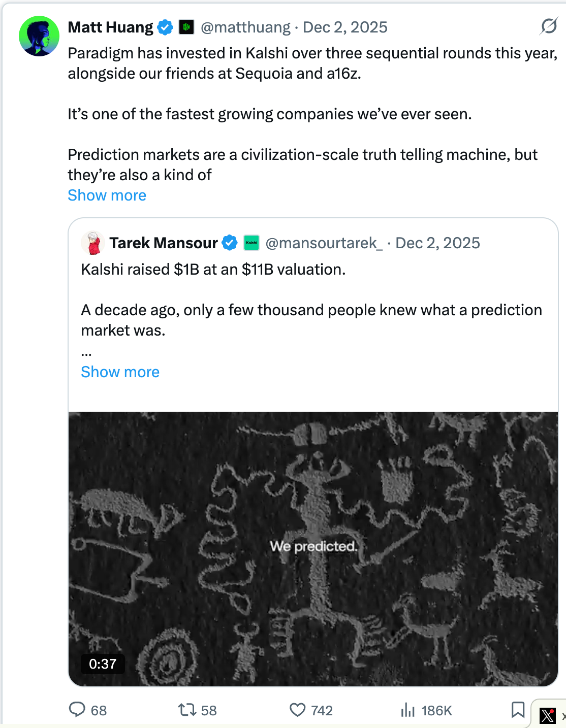Click the Grok icon at top right
Screen dimensions: 566x728
(x=549, y=26)
